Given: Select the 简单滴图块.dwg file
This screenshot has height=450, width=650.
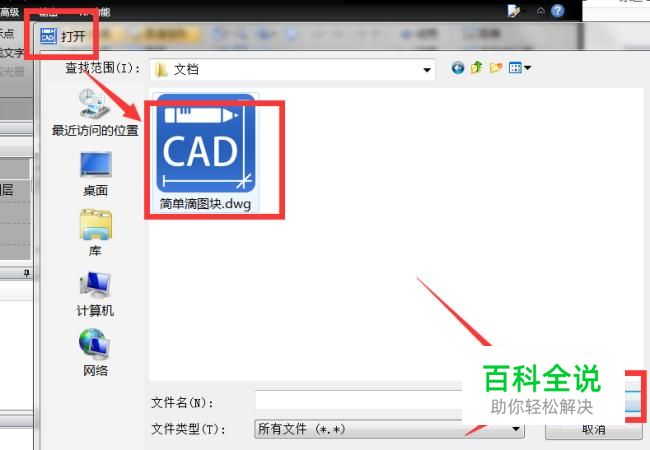Looking at the screenshot, I should 206,152.
